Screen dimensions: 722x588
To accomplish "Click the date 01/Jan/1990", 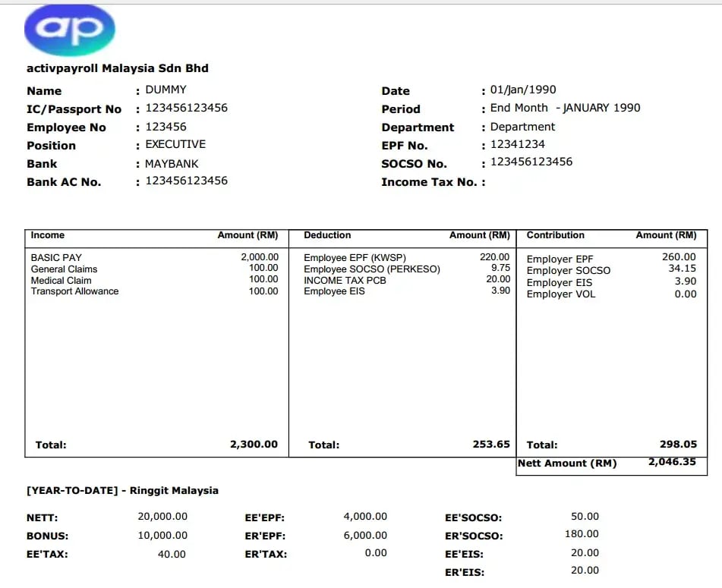I will pyautogui.click(x=523, y=90).
